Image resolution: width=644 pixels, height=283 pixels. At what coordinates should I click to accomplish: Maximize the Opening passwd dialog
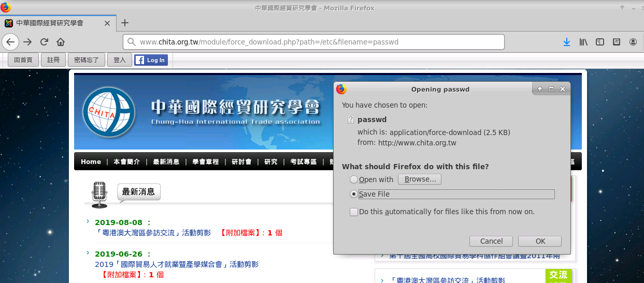551,89
